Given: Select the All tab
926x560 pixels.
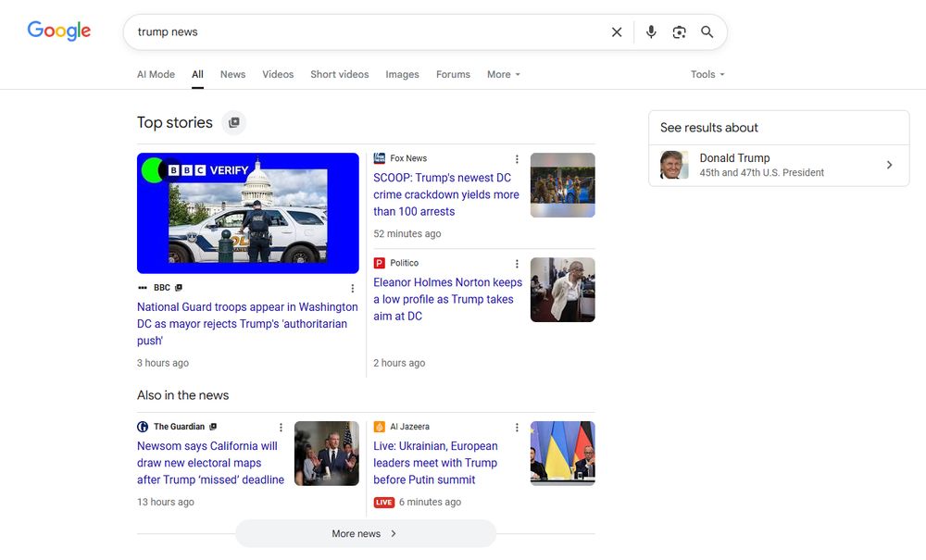Looking at the screenshot, I should click(x=197, y=74).
